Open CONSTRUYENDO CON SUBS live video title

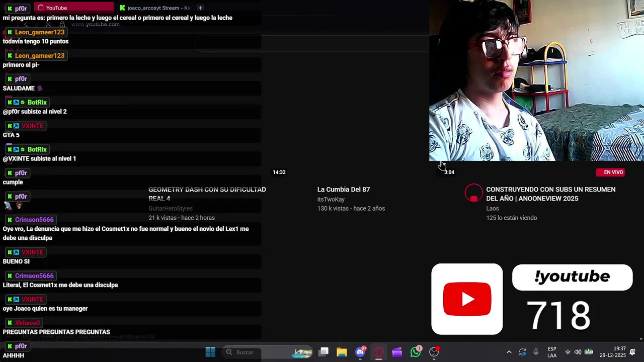(551, 194)
